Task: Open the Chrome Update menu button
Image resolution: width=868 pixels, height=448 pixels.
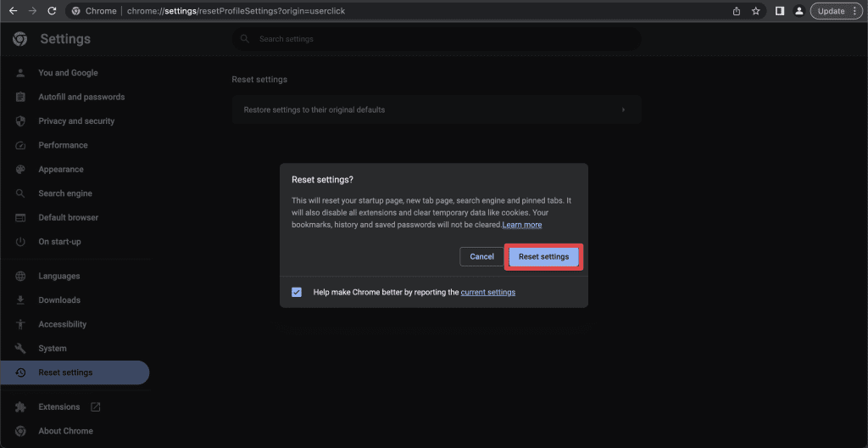Action: [836, 11]
